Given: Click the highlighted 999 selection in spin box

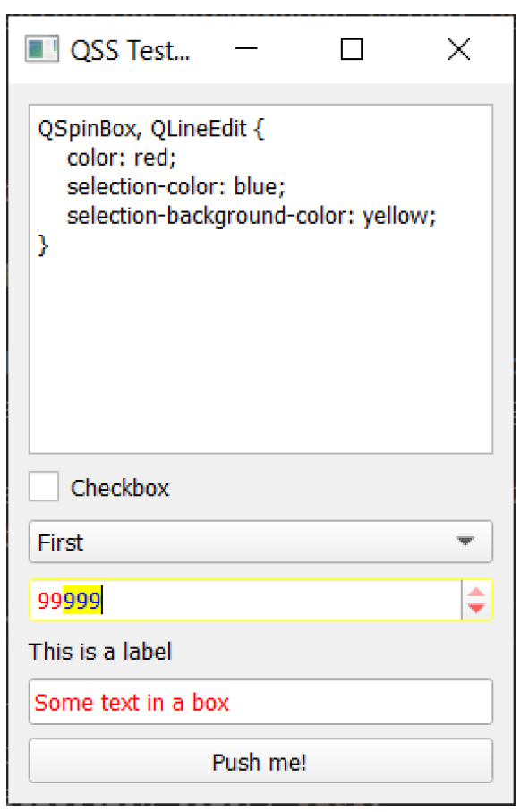Looking at the screenshot, I should [x=81, y=600].
